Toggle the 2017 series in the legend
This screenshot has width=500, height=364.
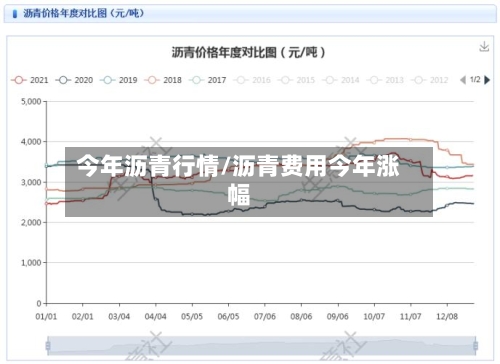(208, 80)
